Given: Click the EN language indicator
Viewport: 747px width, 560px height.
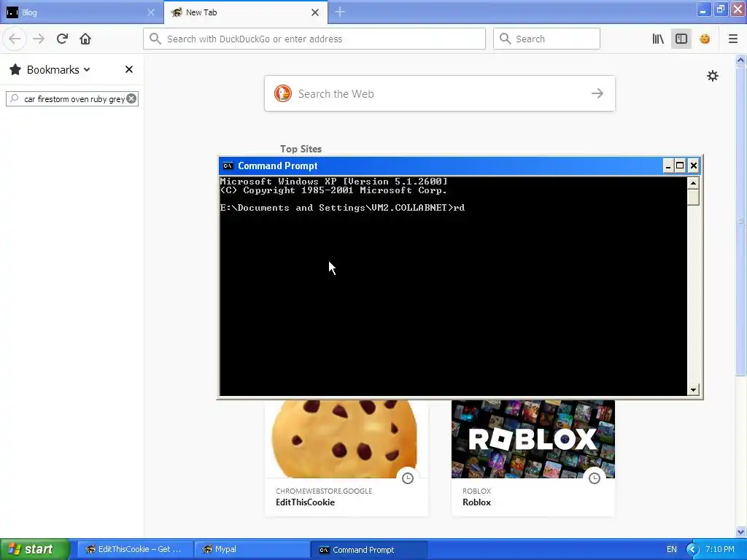Looking at the screenshot, I should tap(671, 549).
